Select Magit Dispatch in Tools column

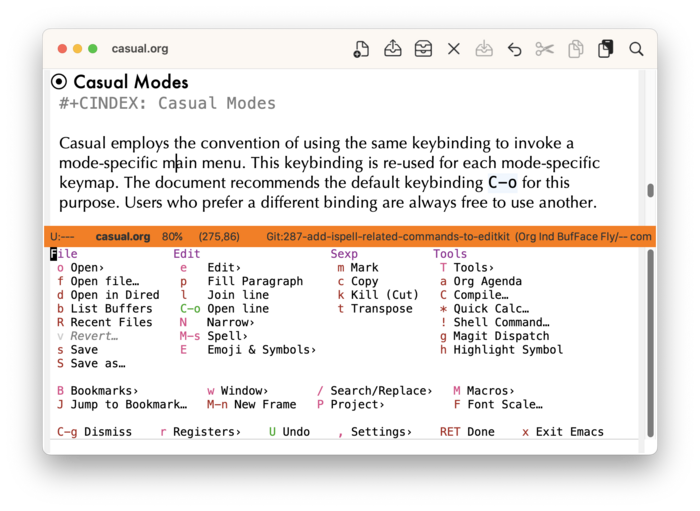(500, 337)
